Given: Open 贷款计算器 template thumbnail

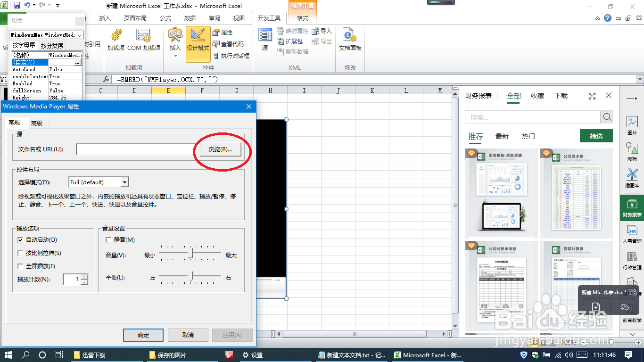Looking at the screenshot, I should [577, 286].
